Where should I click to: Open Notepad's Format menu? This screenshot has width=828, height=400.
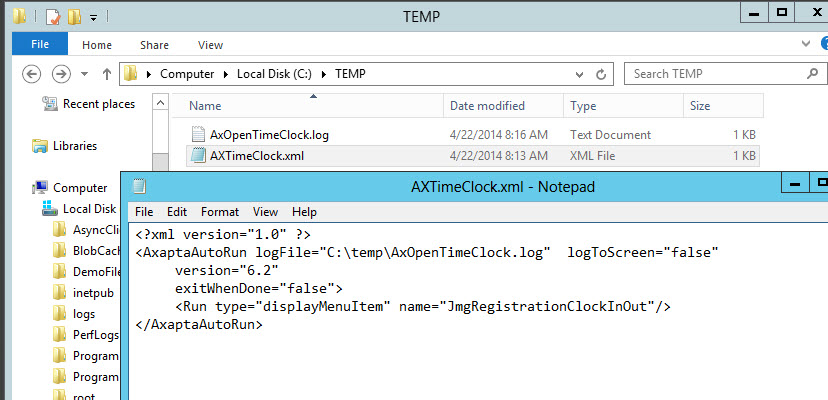point(220,212)
